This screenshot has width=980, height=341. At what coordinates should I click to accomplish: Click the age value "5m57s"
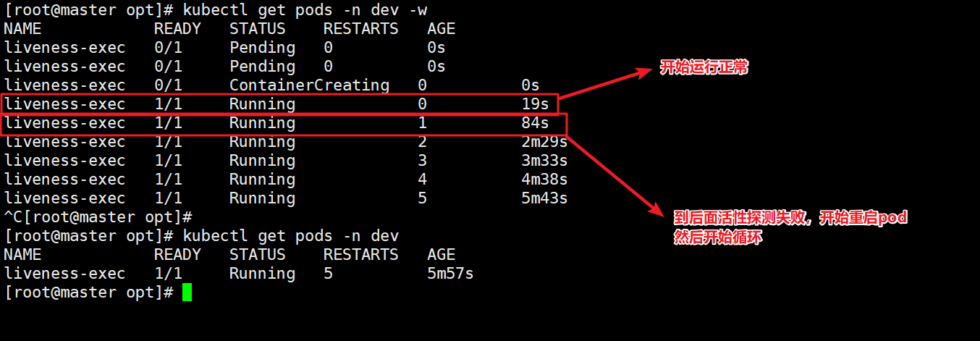click(450, 274)
